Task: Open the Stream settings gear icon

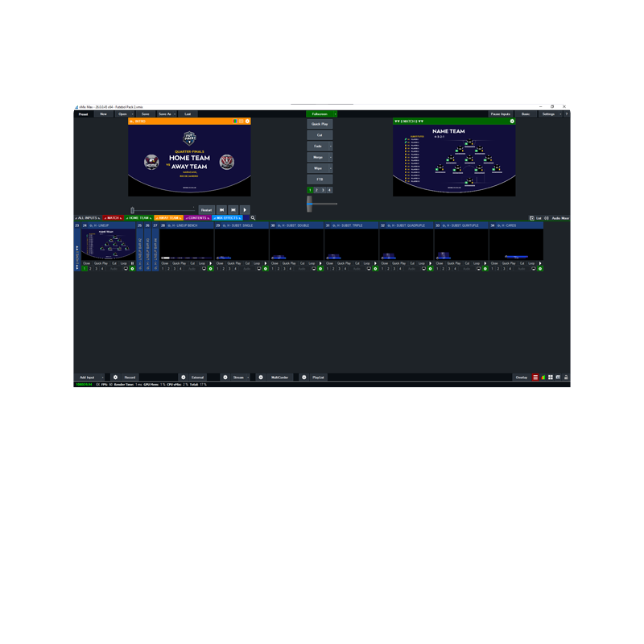Action: [225, 377]
